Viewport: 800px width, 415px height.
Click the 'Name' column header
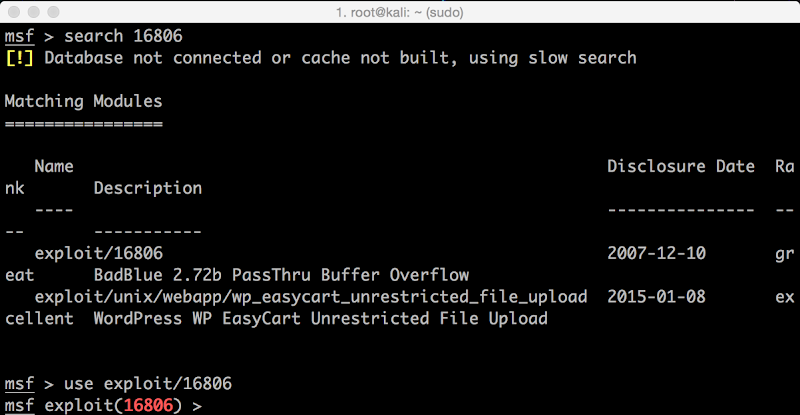(x=54, y=166)
